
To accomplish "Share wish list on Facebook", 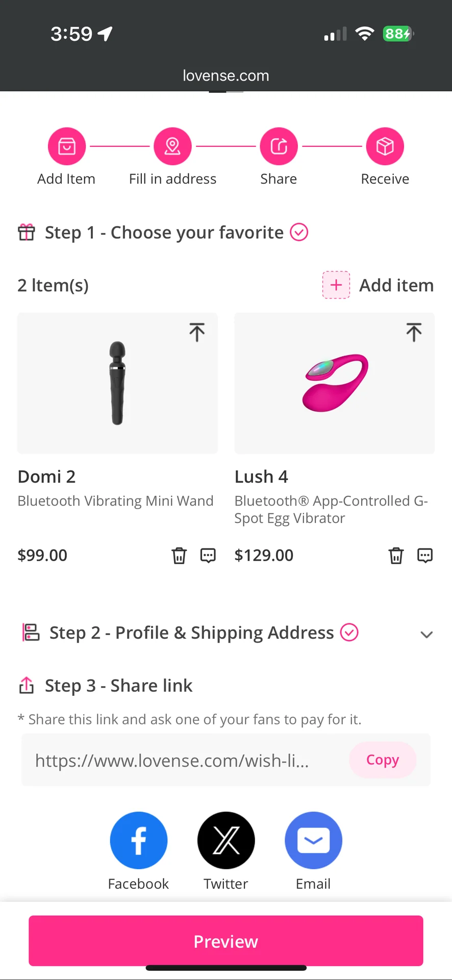I will [139, 840].
